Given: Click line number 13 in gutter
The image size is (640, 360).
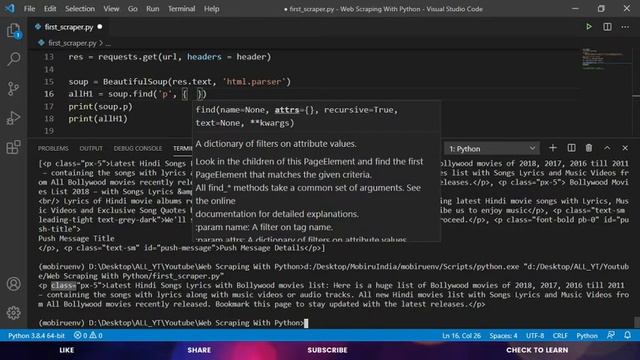Looking at the screenshot, I should (49, 57).
